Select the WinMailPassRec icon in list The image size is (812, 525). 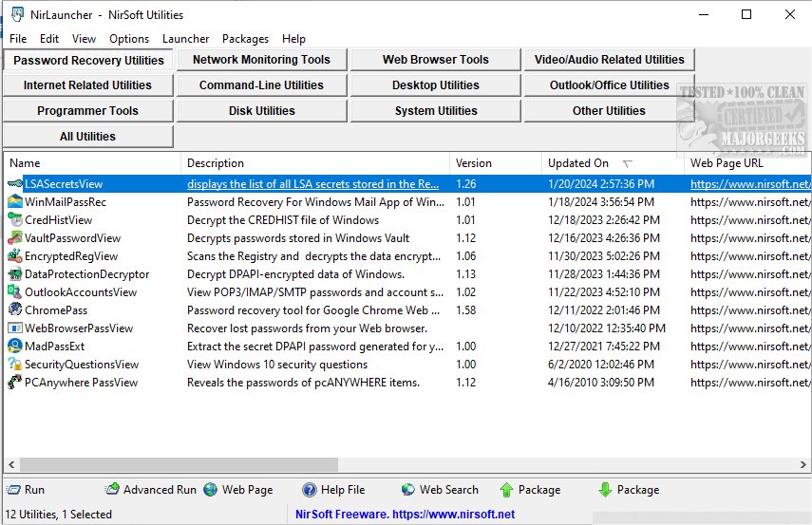[15, 202]
